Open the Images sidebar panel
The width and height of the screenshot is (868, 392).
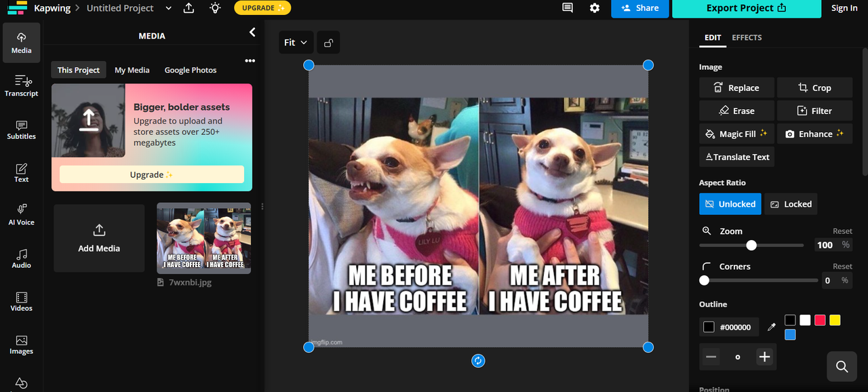(x=21, y=345)
